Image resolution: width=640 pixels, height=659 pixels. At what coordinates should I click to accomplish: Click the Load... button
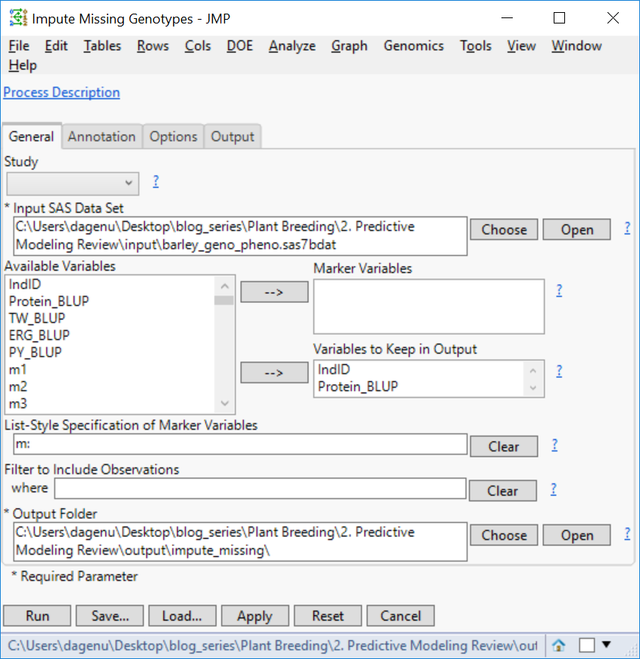point(182,616)
